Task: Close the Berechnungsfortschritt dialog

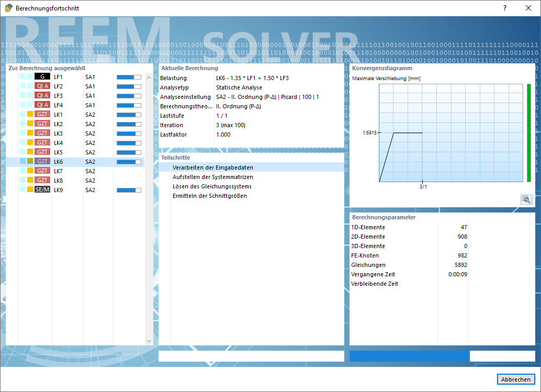Action: point(528,8)
